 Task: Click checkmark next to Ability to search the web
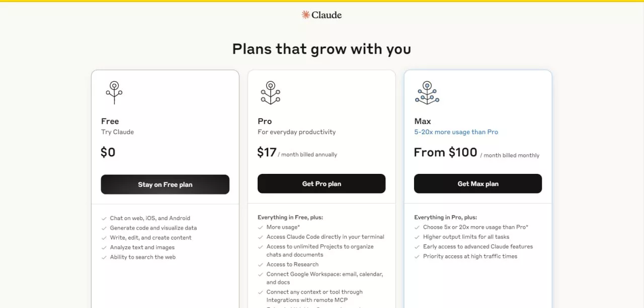pos(104,257)
